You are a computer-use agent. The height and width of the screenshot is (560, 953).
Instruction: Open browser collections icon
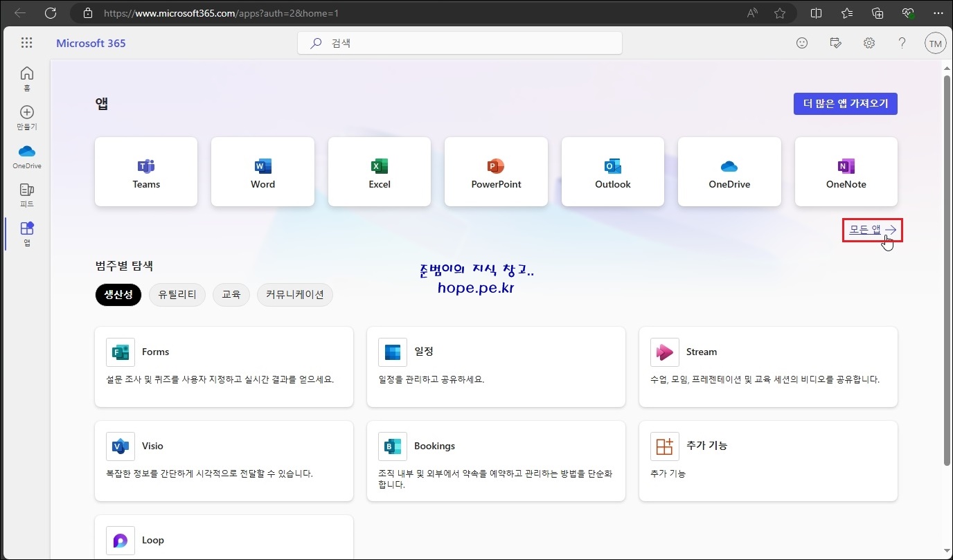pyautogui.click(x=878, y=13)
